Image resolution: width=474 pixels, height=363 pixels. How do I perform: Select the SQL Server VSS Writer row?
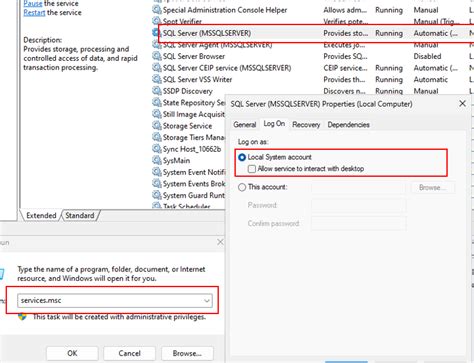[x=313, y=79]
